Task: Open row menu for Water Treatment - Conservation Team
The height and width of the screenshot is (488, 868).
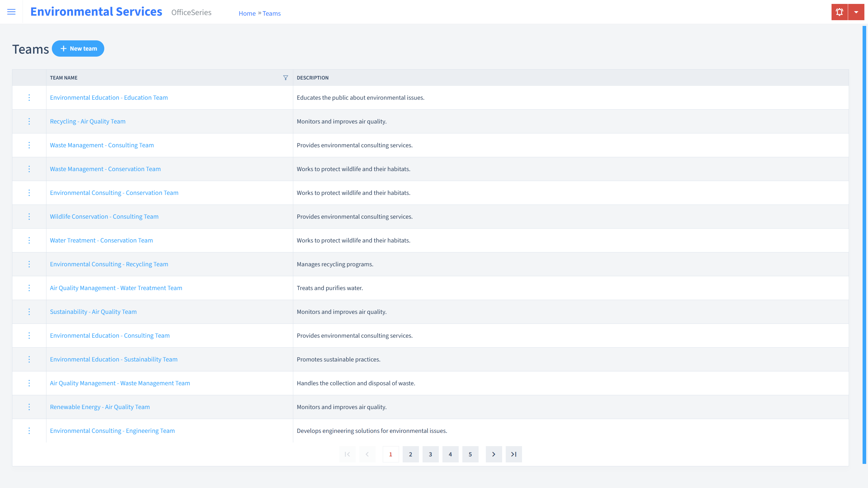Action: coord(29,240)
